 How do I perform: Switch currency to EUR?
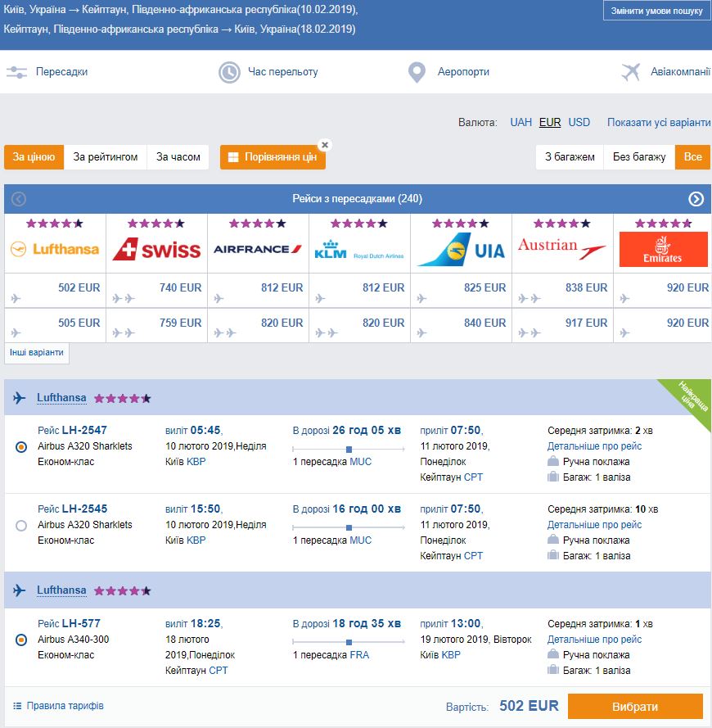tap(549, 123)
